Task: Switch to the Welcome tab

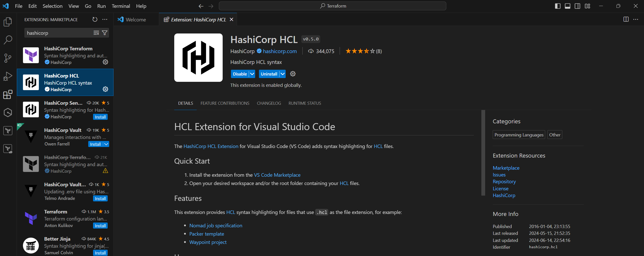Action: click(136, 19)
